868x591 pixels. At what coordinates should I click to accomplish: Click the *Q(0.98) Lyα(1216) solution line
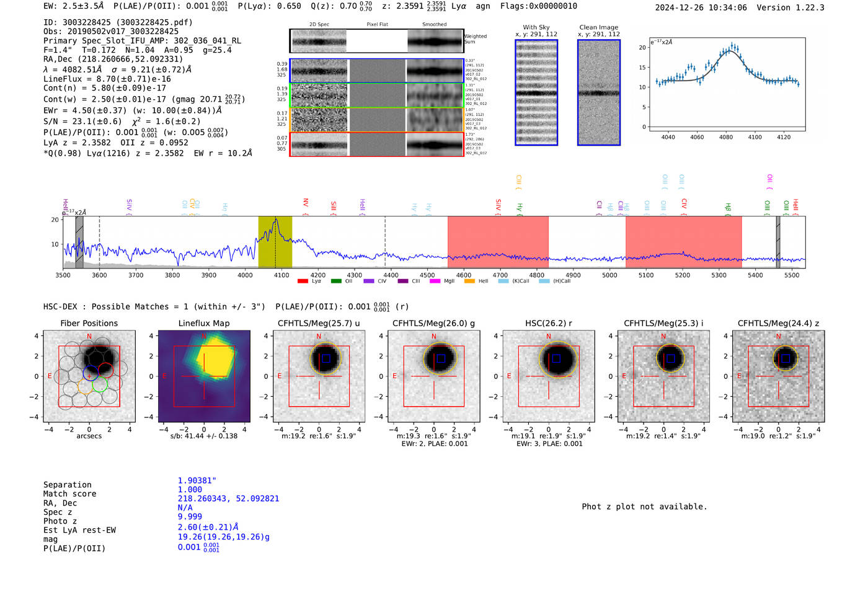[148, 153]
